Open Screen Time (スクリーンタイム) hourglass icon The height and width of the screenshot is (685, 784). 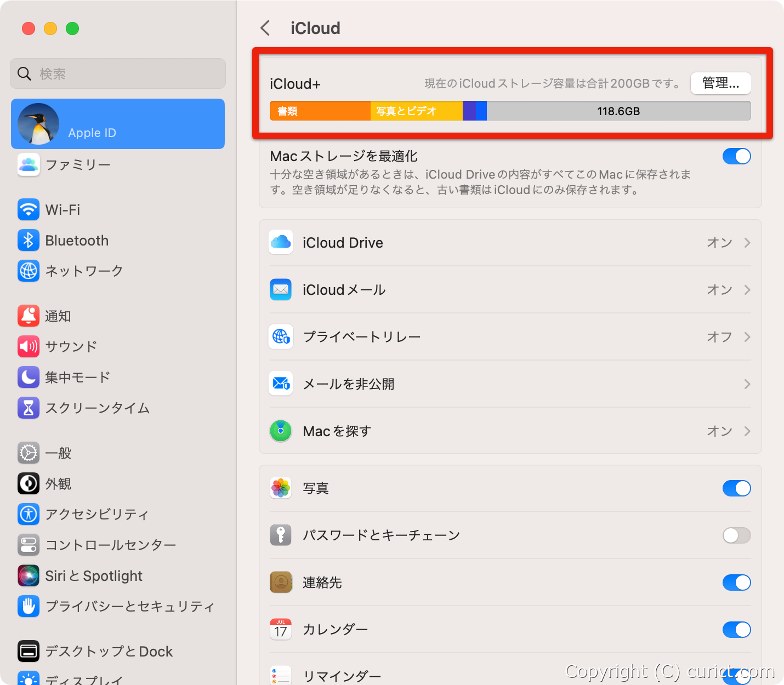tap(29, 408)
